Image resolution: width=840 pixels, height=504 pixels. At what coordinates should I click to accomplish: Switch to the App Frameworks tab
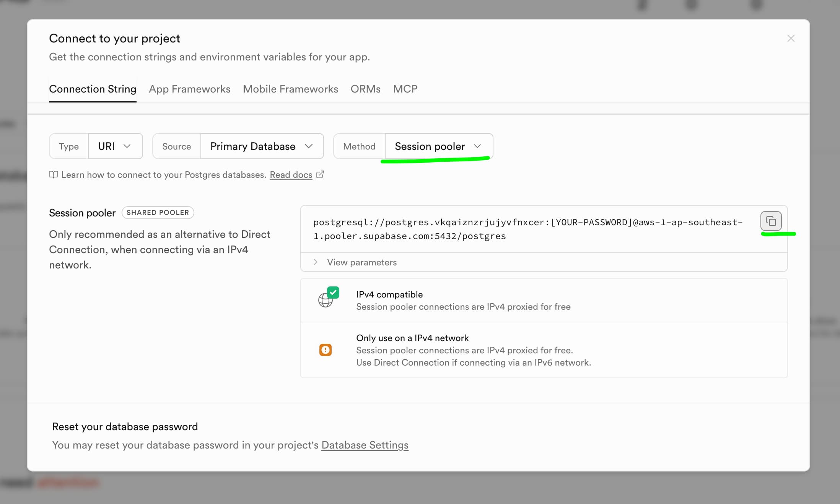[189, 89]
